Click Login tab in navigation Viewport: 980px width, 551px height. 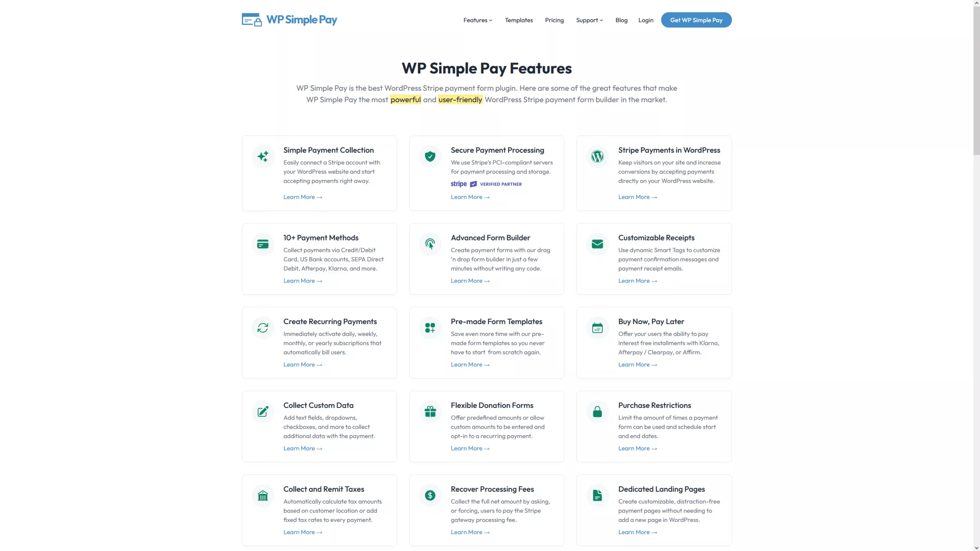pyautogui.click(x=646, y=20)
